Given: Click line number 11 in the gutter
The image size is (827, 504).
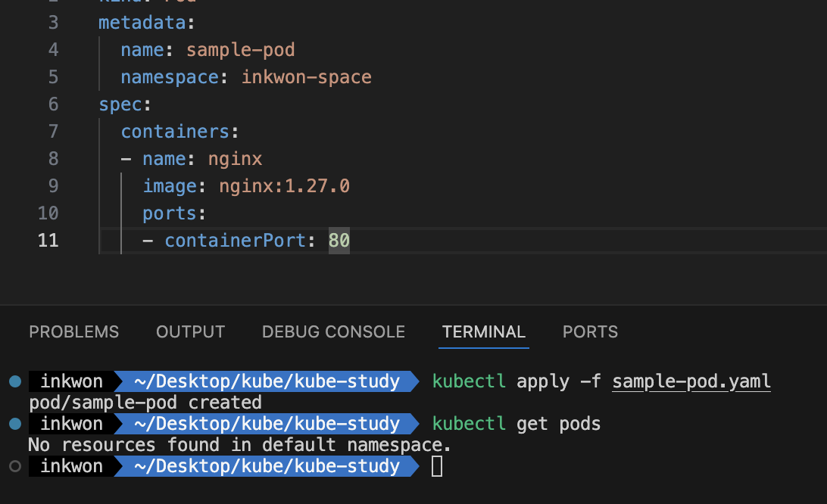Looking at the screenshot, I should (48, 241).
